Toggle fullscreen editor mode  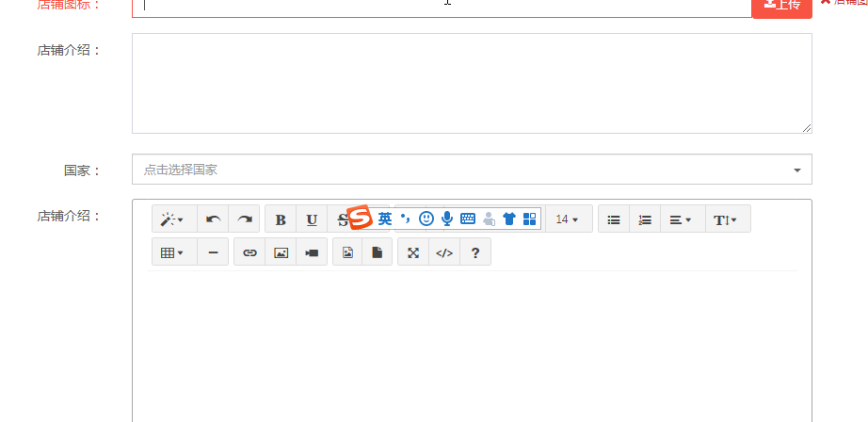pyautogui.click(x=413, y=252)
